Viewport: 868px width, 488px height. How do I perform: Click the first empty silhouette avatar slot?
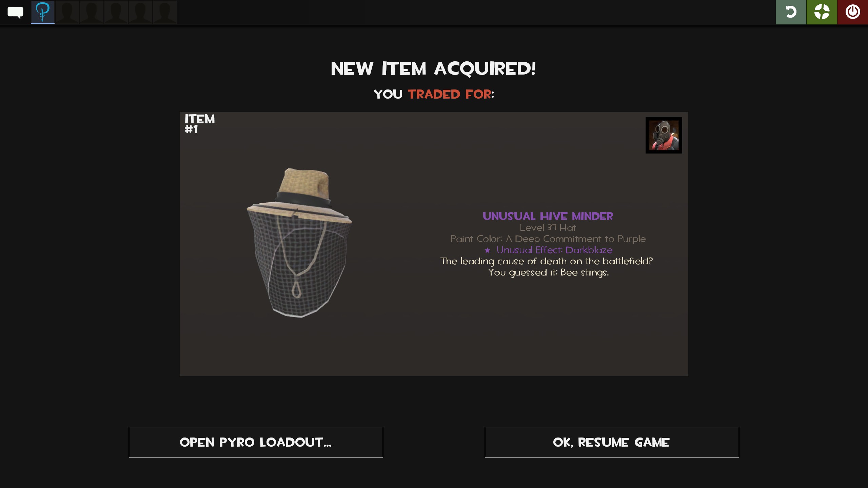67,12
